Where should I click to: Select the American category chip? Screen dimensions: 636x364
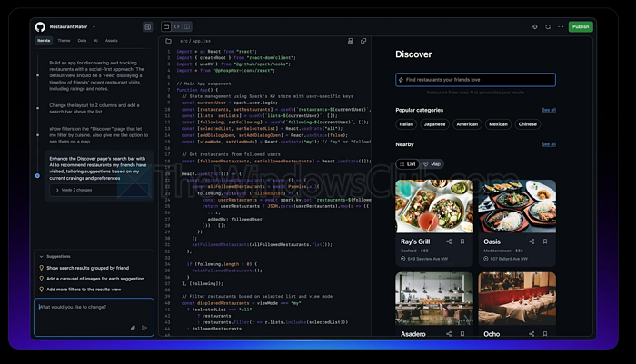point(467,124)
